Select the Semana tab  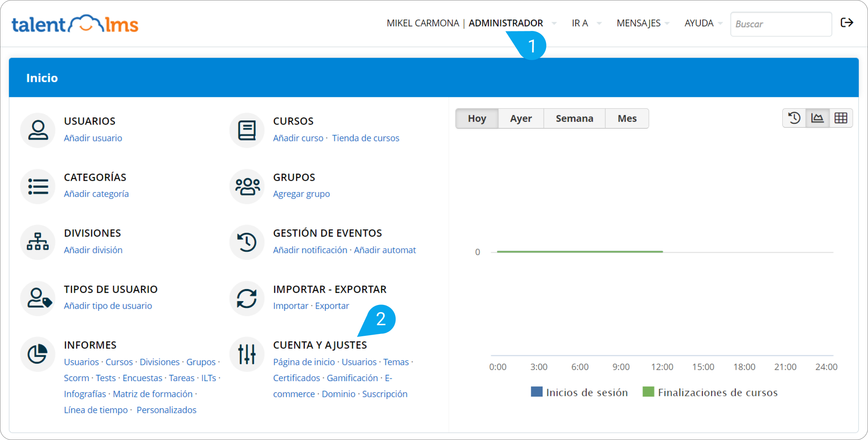pyautogui.click(x=574, y=118)
